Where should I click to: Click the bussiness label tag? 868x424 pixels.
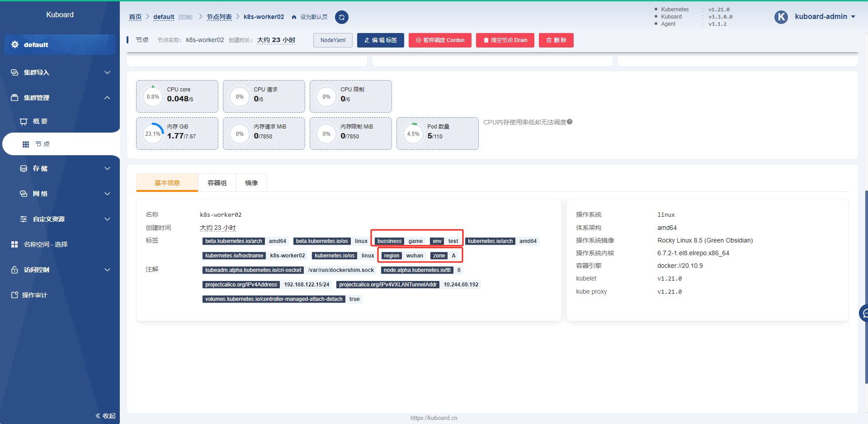pyautogui.click(x=389, y=241)
